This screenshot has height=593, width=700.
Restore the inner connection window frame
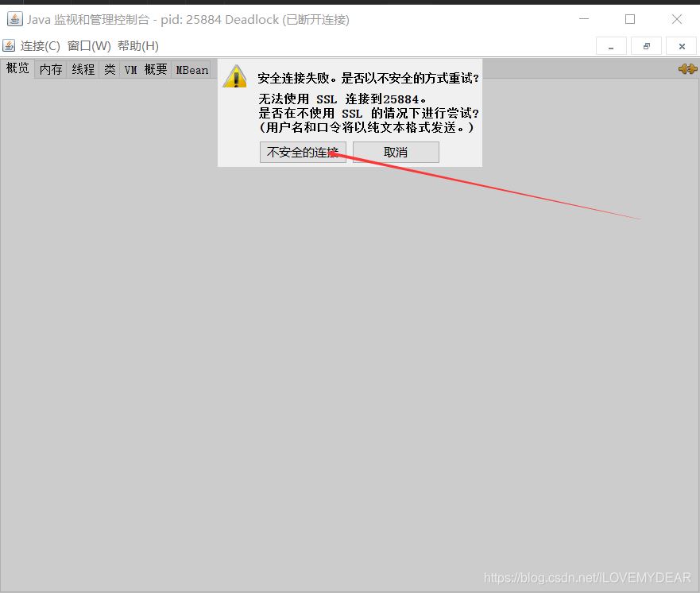646,46
